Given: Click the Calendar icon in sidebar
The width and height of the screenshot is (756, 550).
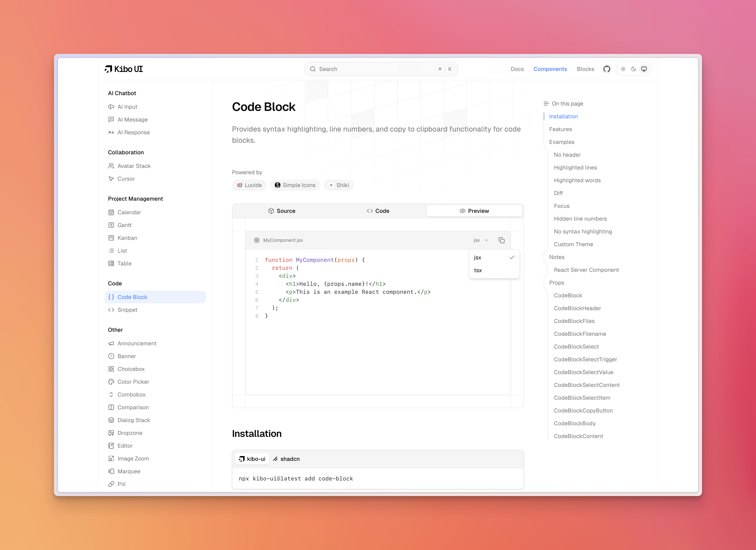Looking at the screenshot, I should tap(111, 212).
